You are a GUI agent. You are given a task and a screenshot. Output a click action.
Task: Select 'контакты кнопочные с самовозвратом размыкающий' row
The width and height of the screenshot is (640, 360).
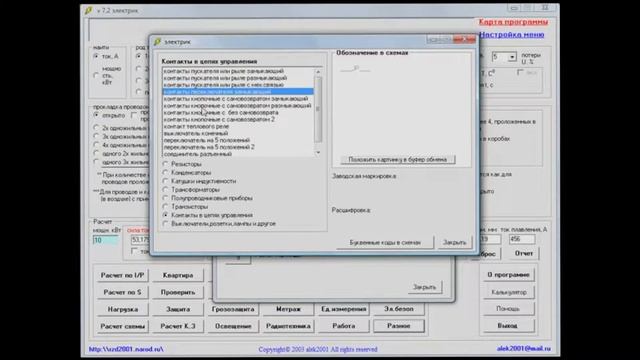(x=237, y=106)
